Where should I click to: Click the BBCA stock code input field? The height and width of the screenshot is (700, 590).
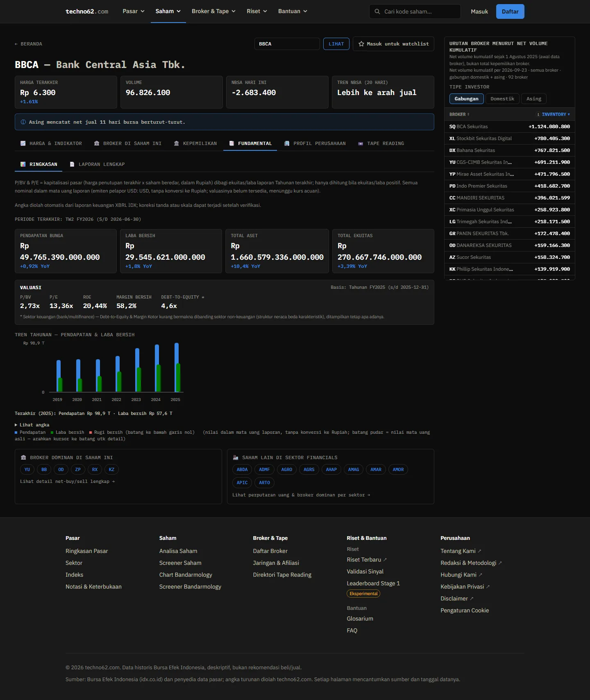pos(287,44)
